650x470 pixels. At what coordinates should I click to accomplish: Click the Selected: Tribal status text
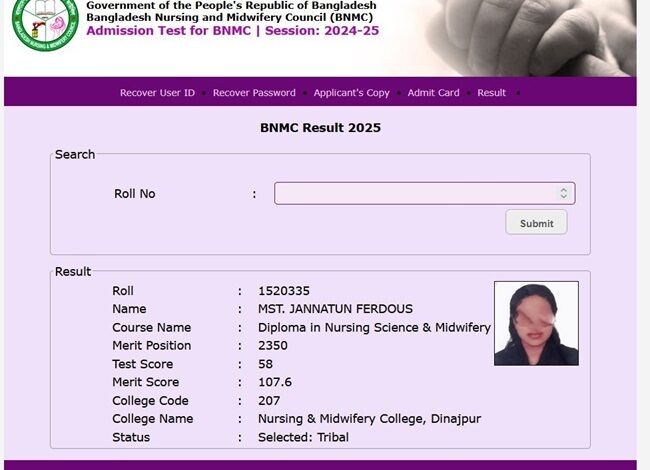point(303,437)
